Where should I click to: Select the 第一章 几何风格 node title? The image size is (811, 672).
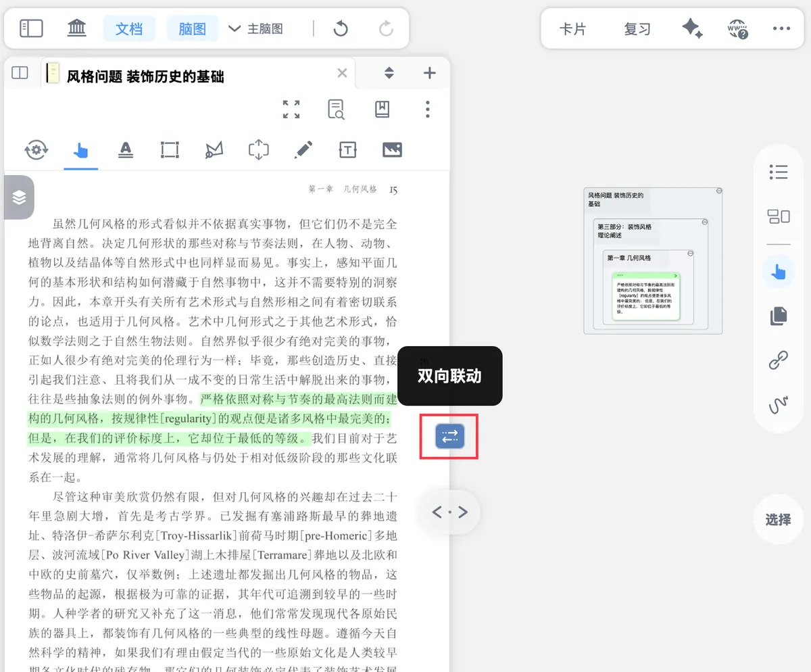(629, 258)
